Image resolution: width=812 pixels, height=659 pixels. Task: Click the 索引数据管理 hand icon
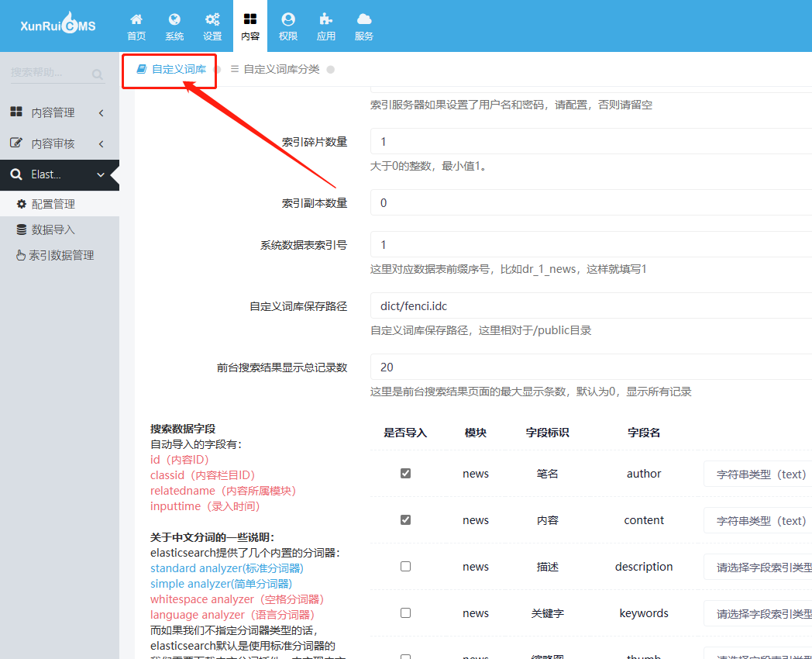[21, 255]
